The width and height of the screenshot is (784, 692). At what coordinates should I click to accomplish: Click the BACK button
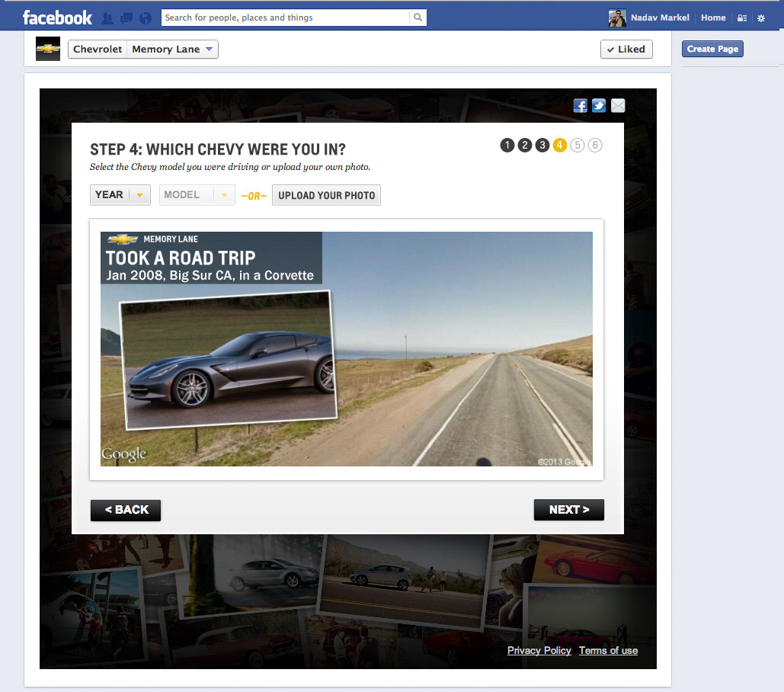pos(126,510)
